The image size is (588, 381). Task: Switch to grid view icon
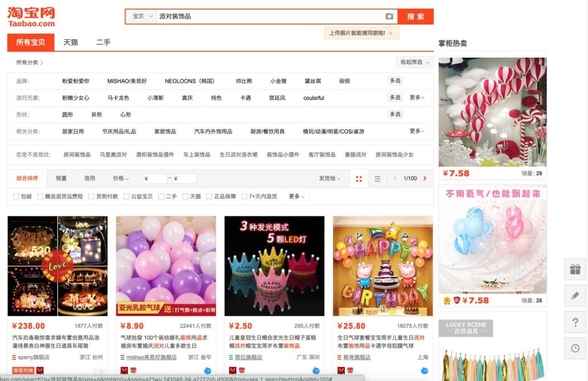click(x=359, y=179)
